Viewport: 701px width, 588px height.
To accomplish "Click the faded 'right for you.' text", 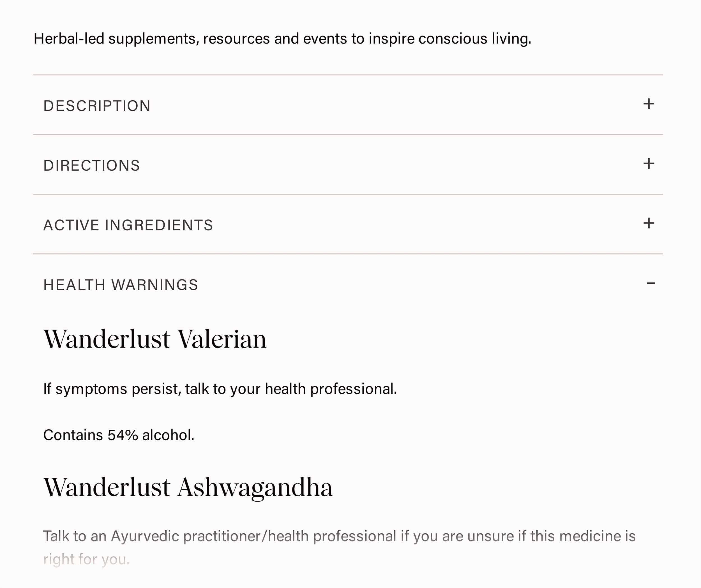I will coord(86,559).
